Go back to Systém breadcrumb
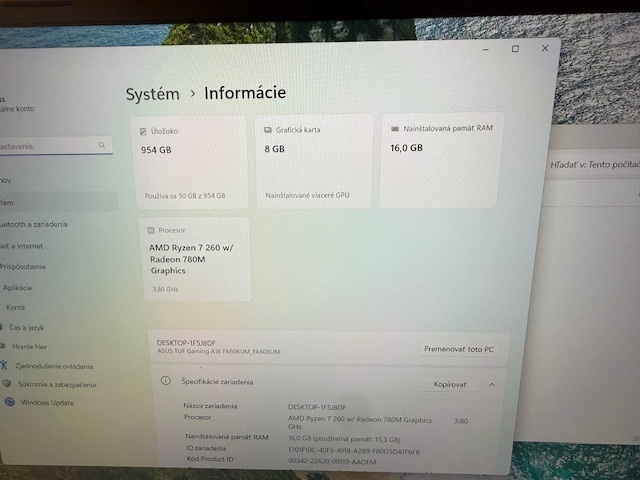This screenshot has height=480, width=640. point(153,94)
